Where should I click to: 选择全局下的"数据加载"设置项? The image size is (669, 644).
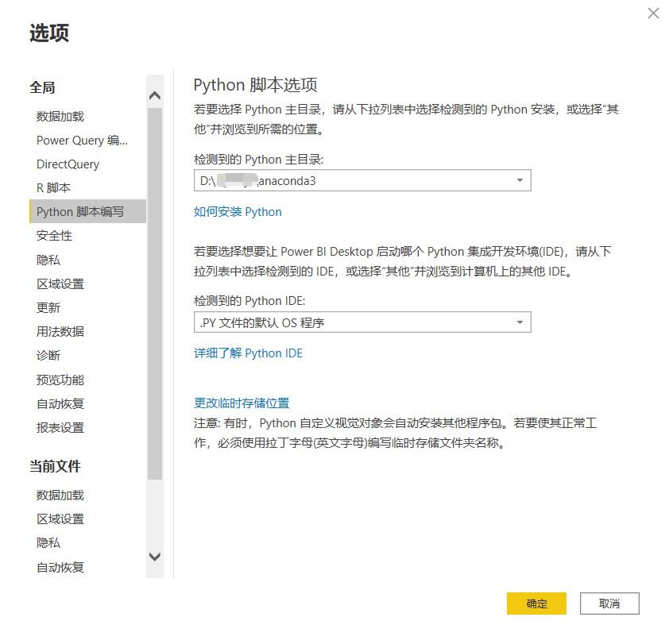coord(59,116)
